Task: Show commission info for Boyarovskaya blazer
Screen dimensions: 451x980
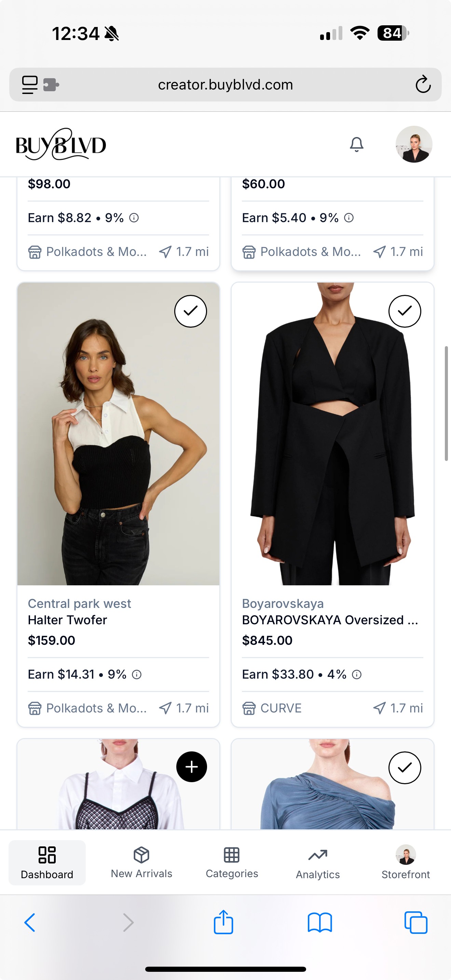Action: [x=357, y=675]
